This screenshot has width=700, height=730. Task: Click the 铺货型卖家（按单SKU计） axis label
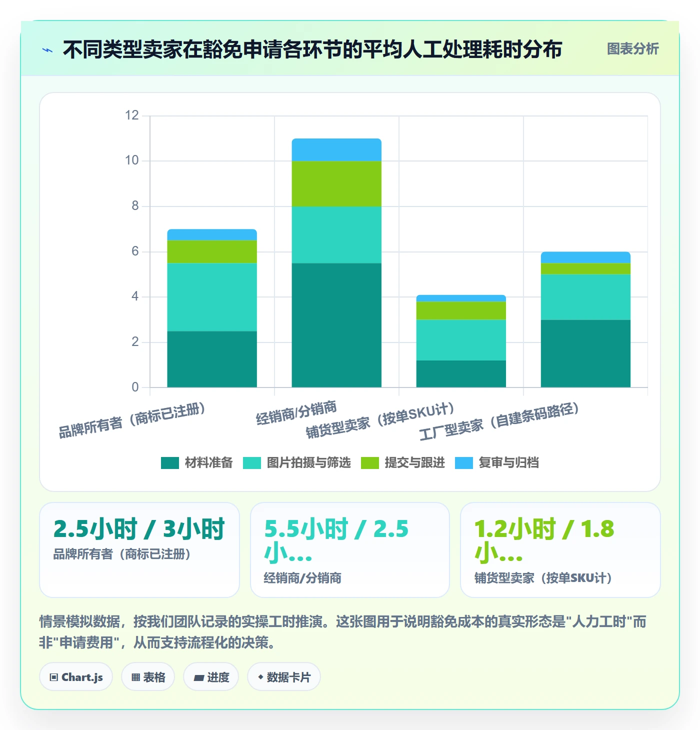[380, 420]
